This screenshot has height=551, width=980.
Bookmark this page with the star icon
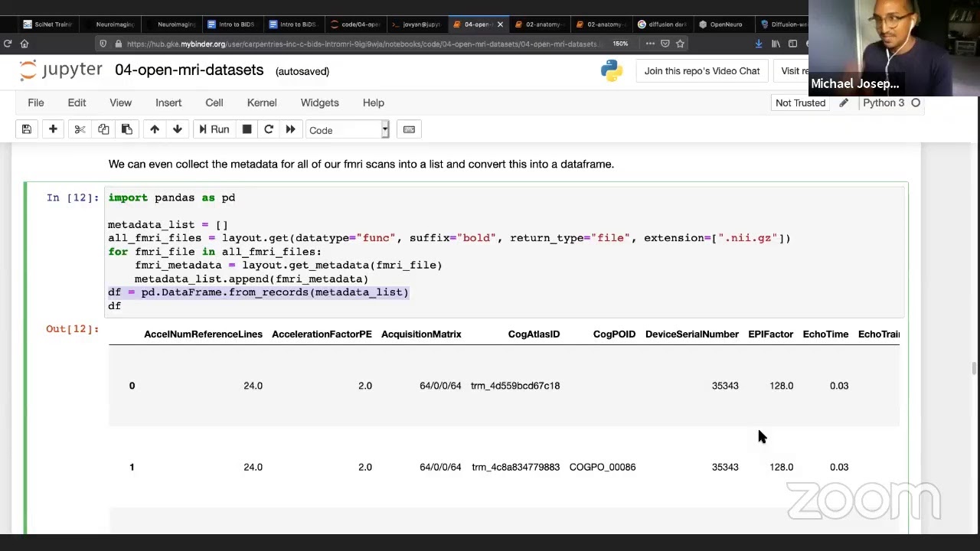tap(680, 44)
